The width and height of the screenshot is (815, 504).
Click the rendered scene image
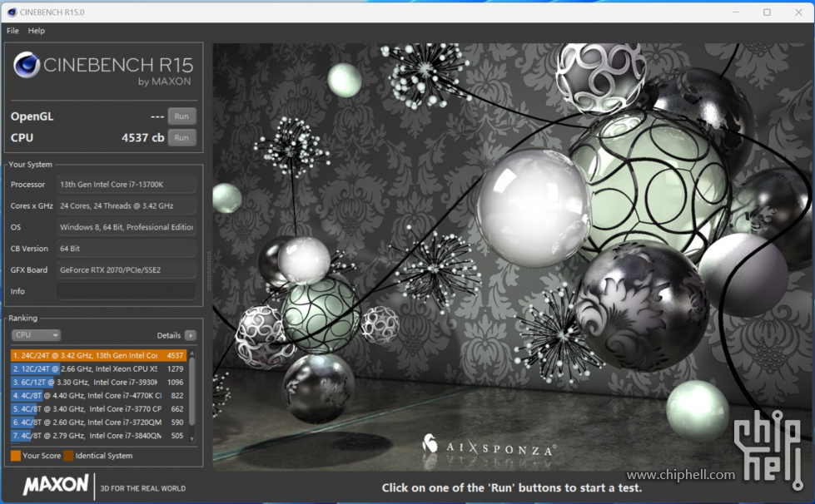pyautogui.click(x=513, y=257)
